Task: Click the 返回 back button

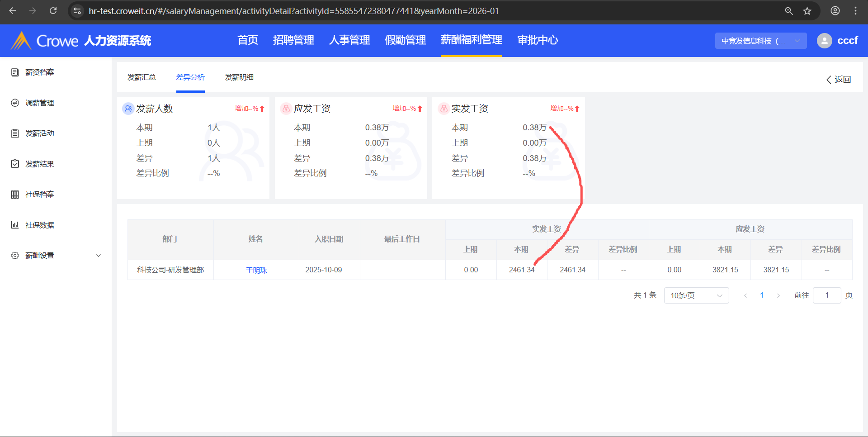Action: (x=839, y=80)
